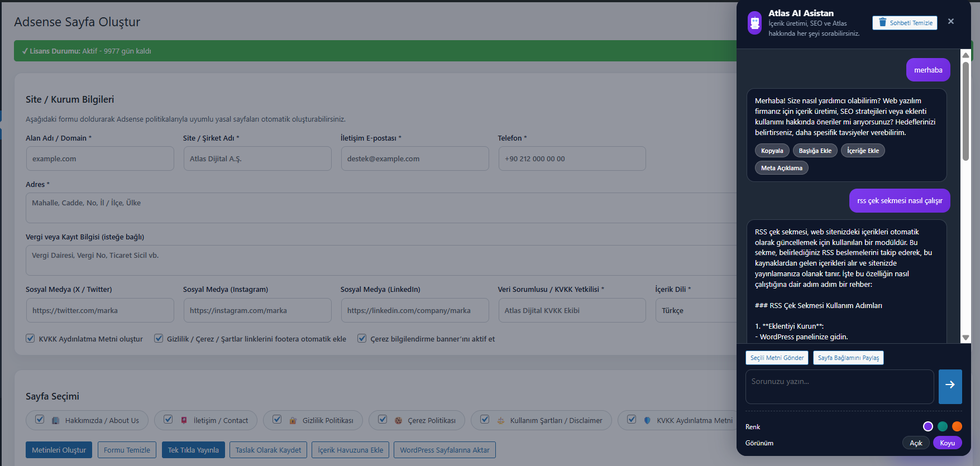980x466 pixels.
Task: Focus the Site / Şirket Adı field
Action: pyautogui.click(x=257, y=158)
